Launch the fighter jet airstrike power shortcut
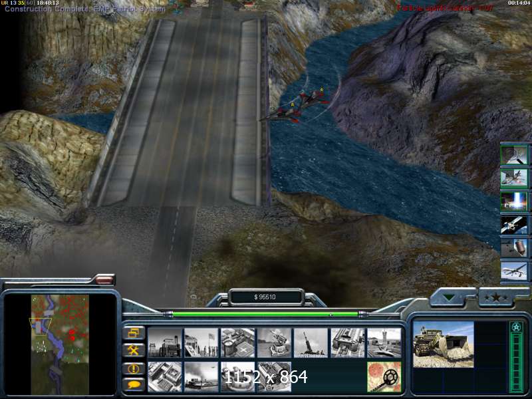This screenshot has height=399, width=532. coord(514,178)
